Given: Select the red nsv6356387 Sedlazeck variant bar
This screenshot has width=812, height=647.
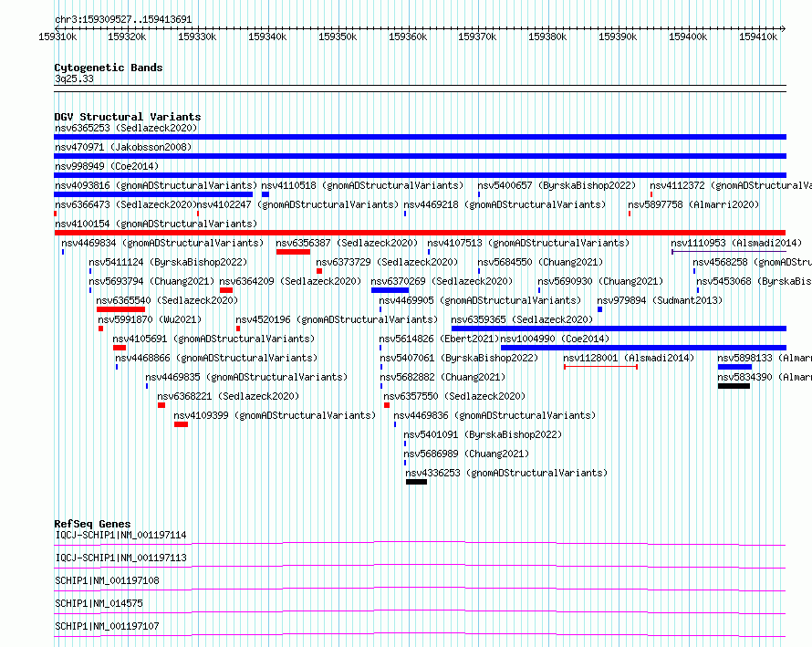Looking at the screenshot, I should point(293,252).
